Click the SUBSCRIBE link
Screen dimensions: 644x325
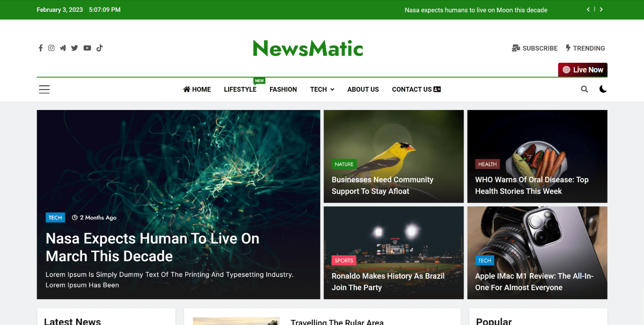pyautogui.click(x=535, y=48)
